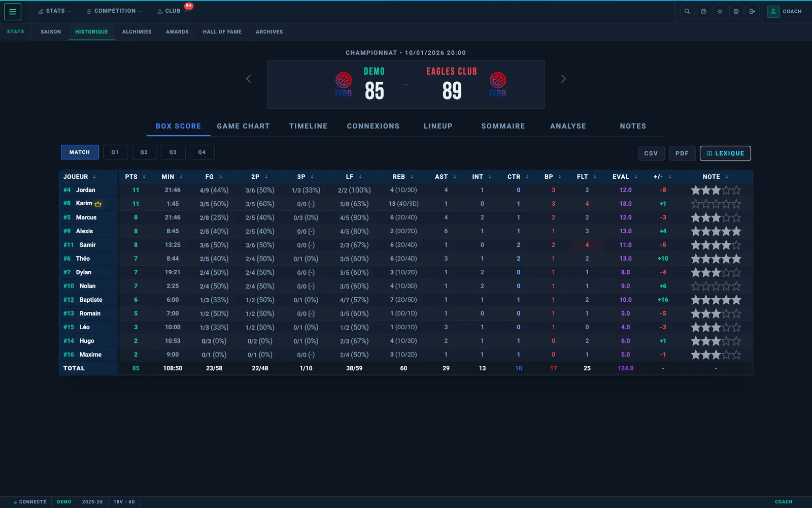Click the search magnifier icon
Image resolution: width=812 pixels, height=508 pixels.
click(x=687, y=12)
